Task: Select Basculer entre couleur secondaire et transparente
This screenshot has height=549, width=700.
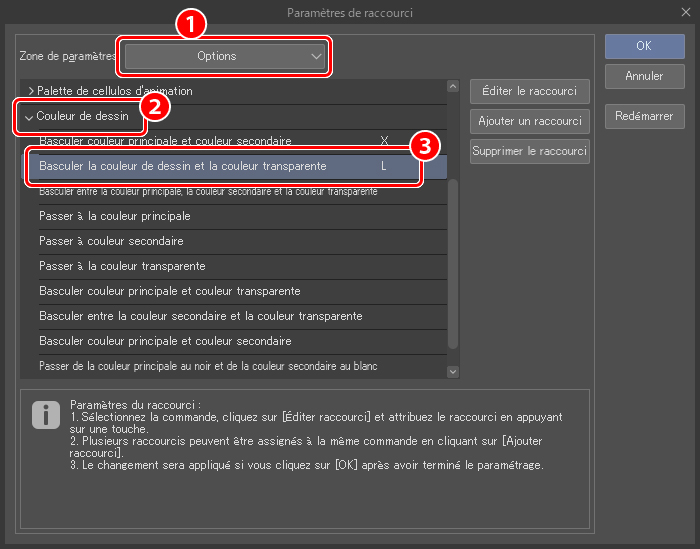Action: tap(200, 316)
